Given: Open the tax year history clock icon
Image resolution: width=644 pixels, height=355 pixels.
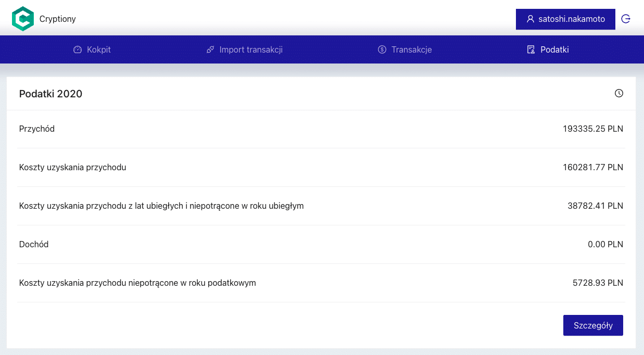Looking at the screenshot, I should (x=619, y=94).
